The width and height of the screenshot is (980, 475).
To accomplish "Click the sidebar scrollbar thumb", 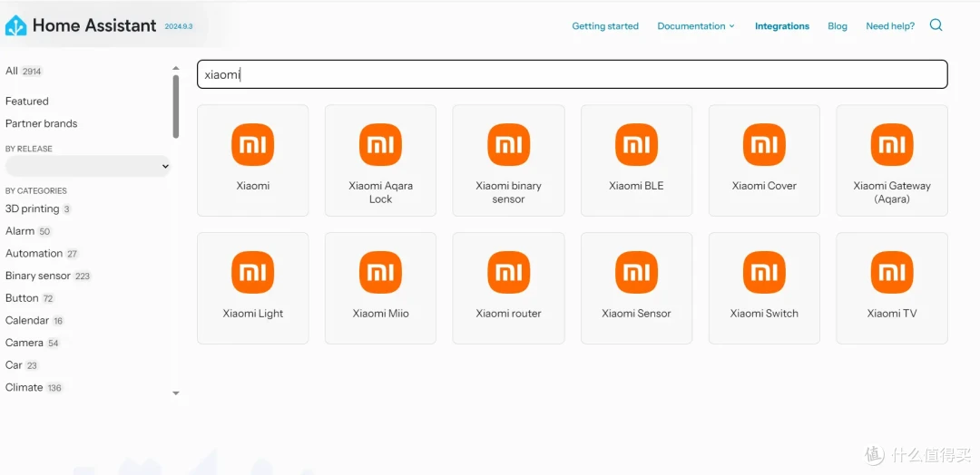I will 176,107.
